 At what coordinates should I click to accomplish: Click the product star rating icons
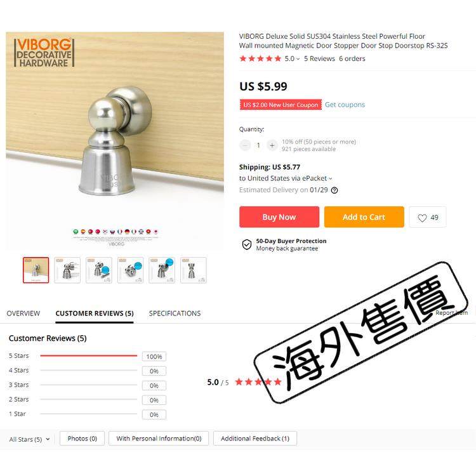click(x=260, y=58)
